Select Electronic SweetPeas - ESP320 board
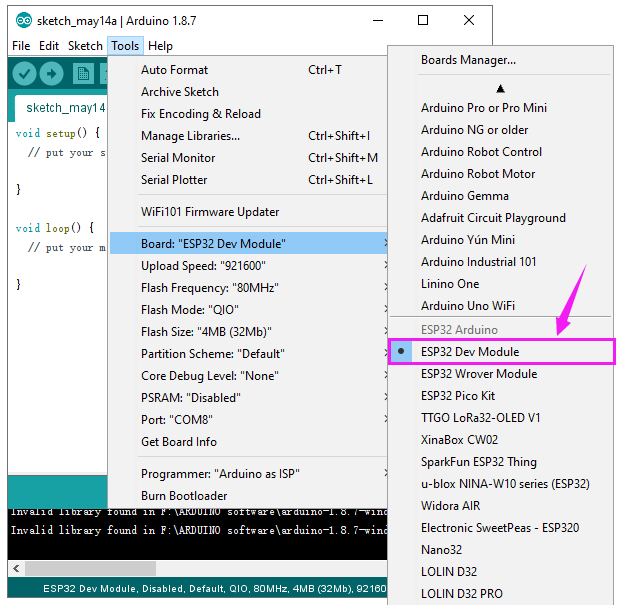Screen dimensions: 625x605 tap(501, 528)
